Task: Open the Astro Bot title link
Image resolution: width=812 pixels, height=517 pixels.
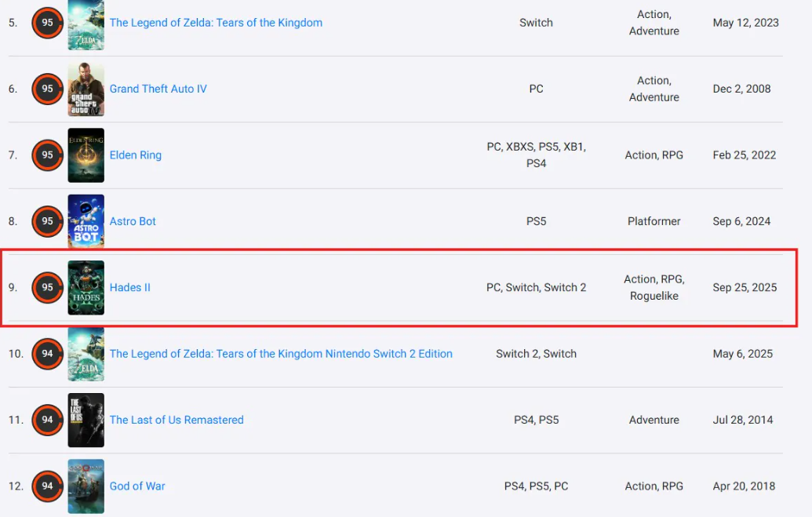Action: pyautogui.click(x=133, y=221)
